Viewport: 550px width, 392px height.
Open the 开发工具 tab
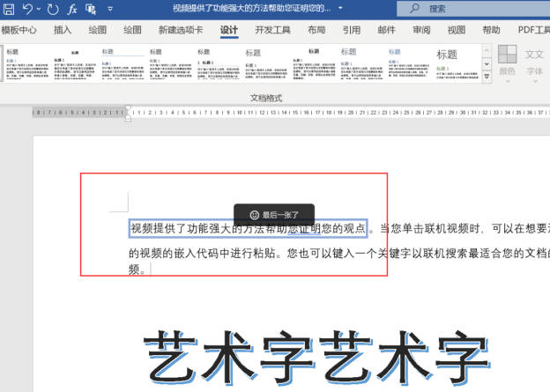click(x=272, y=30)
